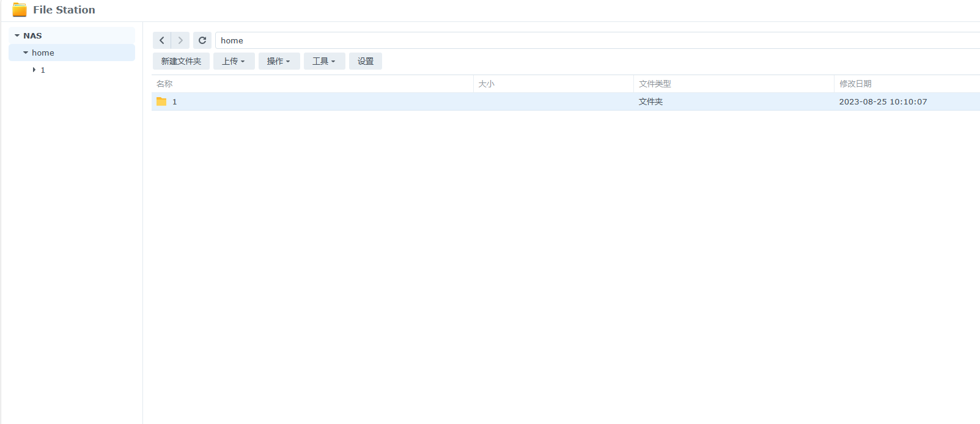Select folder 1 label in the sidebar tree

pos(43,70)
